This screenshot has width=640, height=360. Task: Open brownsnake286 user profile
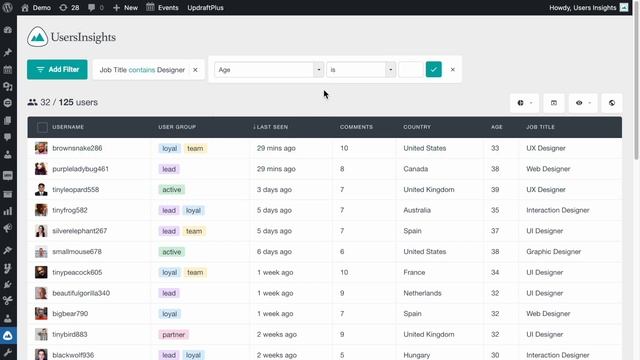77,148
